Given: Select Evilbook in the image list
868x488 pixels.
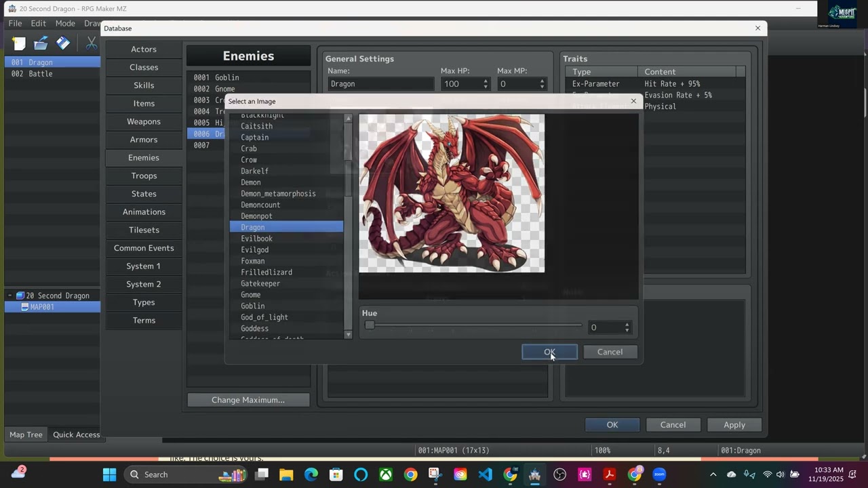Looking at the screenshot, I should [x=286, y=239].
